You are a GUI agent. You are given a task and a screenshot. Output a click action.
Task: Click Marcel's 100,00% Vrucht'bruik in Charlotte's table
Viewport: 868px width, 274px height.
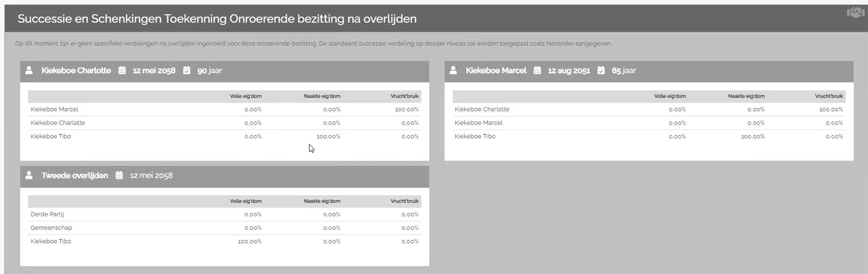pyautogui.click(x=407, y=109)
